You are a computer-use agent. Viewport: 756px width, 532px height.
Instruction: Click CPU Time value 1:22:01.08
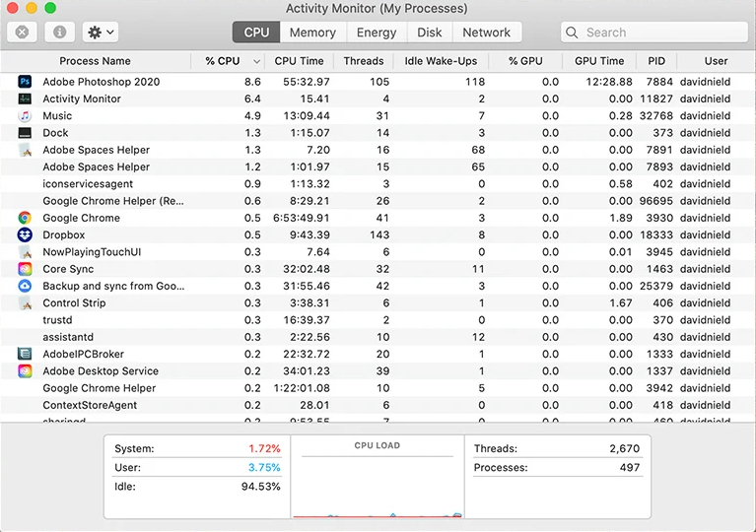[x=302, y=388]
